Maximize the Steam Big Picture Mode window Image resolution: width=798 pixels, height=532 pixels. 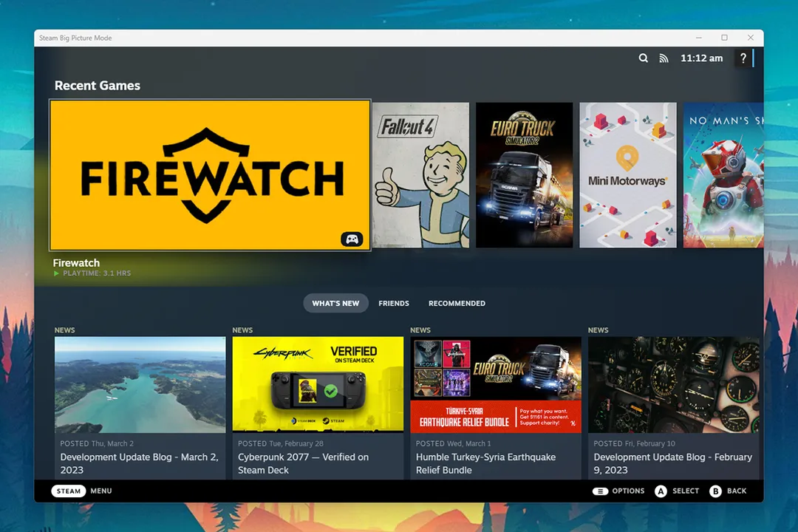(724, 38)
